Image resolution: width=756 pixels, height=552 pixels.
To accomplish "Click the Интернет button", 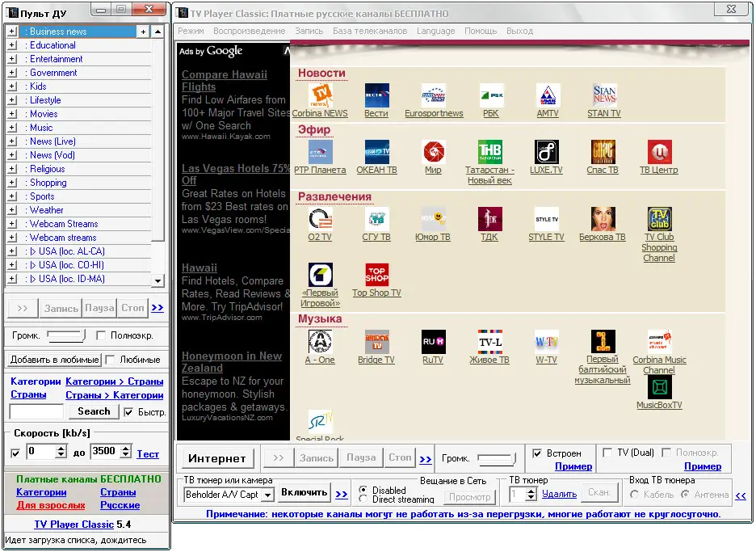I will (x=216, y=457).
